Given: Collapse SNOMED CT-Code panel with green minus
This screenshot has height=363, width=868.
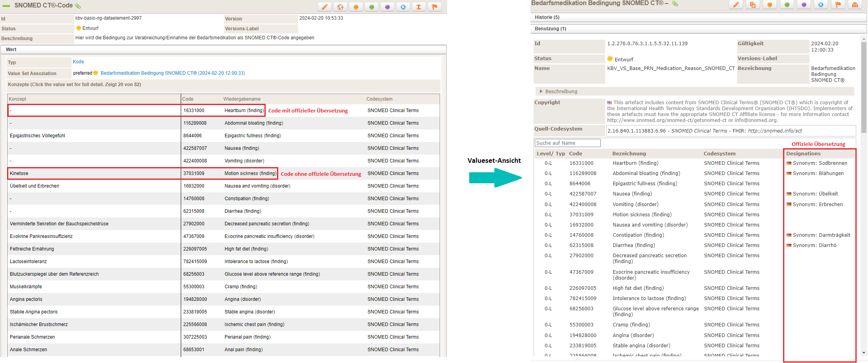Looking at the screenshot, I should [6, 6].
